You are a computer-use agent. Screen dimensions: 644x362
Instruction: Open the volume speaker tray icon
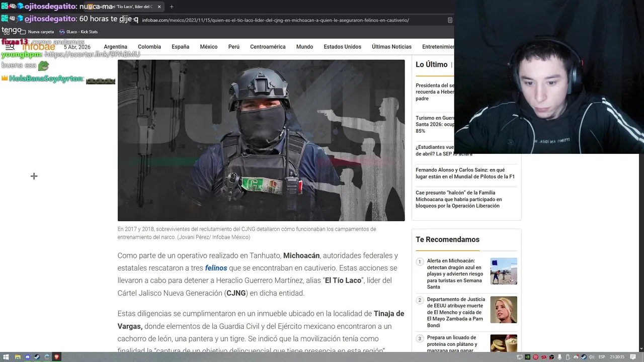coord(592,357)
